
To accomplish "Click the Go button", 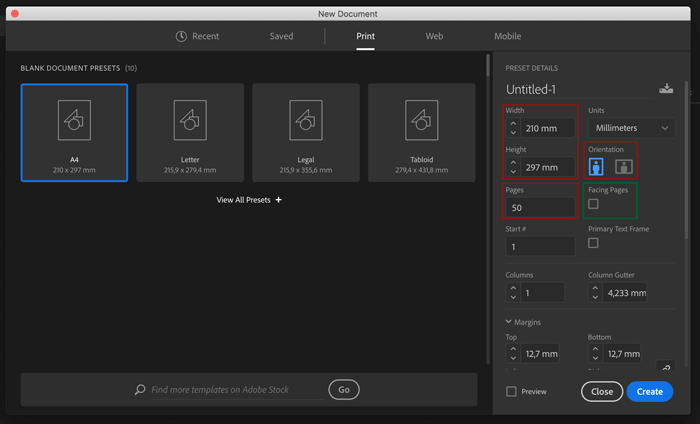I will 344,390.
